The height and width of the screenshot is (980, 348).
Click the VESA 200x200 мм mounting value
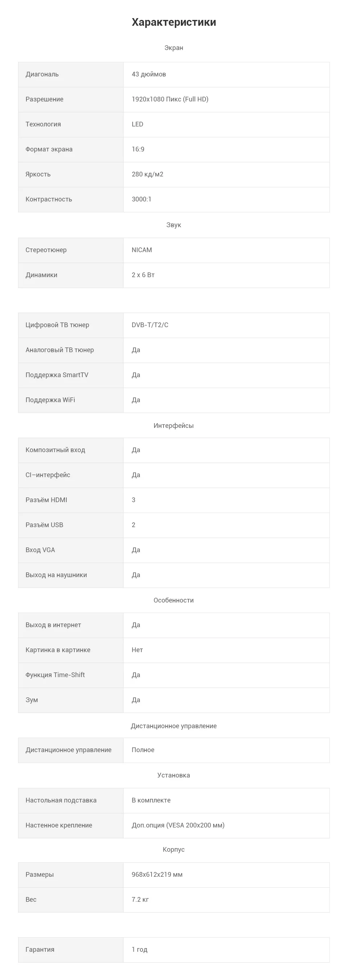pos(178,826)
